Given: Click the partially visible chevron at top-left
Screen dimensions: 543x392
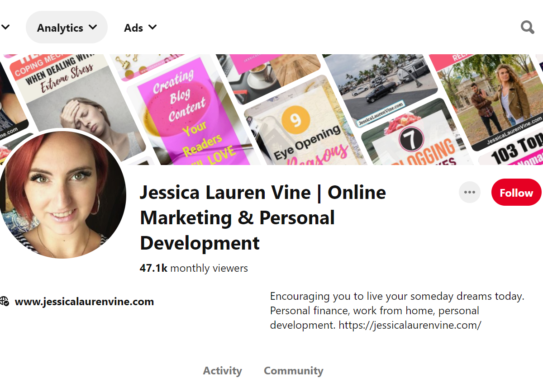Looking at the screenshot, I should [5, 28].
